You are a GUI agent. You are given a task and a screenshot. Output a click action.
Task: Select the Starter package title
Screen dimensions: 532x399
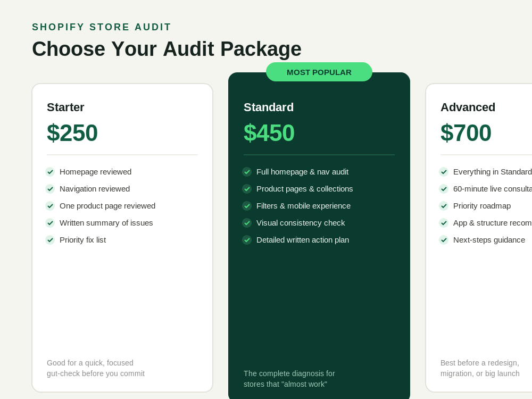(x=65, y=107)
